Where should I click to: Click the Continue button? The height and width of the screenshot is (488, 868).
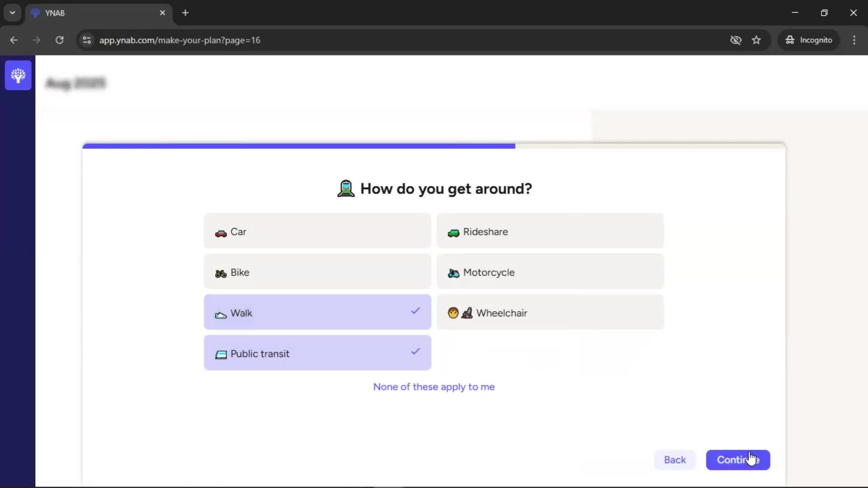click(x=738, y=460)
